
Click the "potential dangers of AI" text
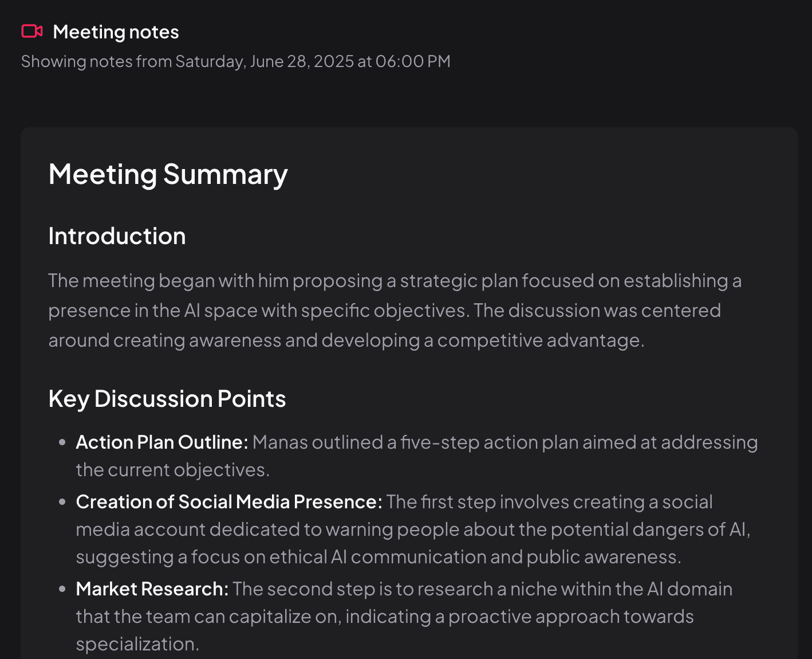(649, 529)
